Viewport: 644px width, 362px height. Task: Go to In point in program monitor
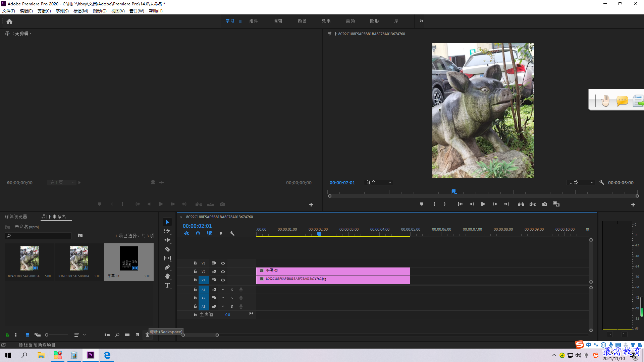[460, 204]
